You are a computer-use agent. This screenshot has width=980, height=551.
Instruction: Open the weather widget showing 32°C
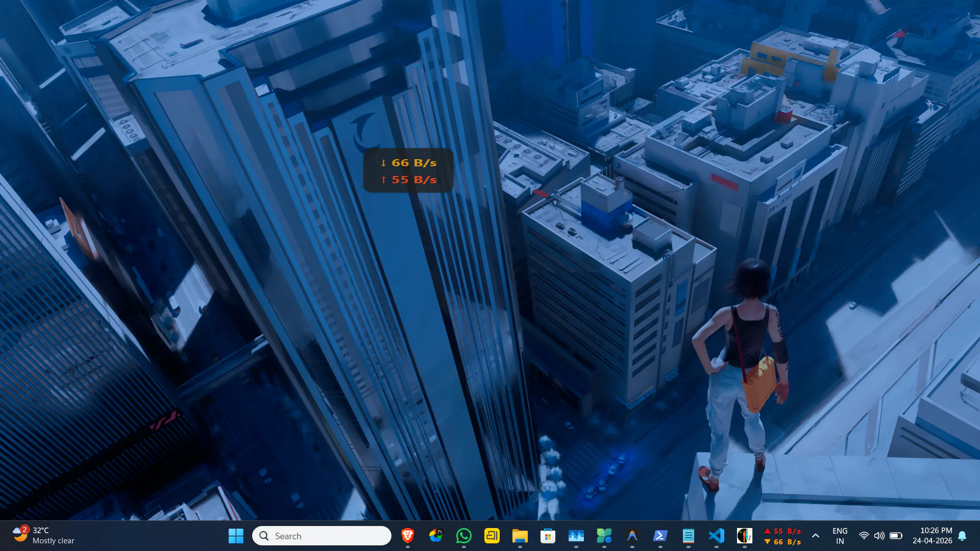click(x=44, y=536)
